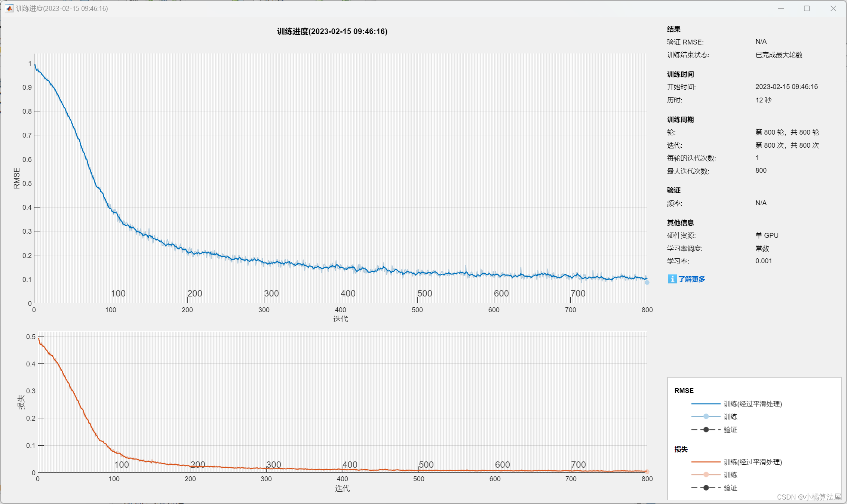
Task: Click the 损失 y-axis label
Action: click(21, 402)
